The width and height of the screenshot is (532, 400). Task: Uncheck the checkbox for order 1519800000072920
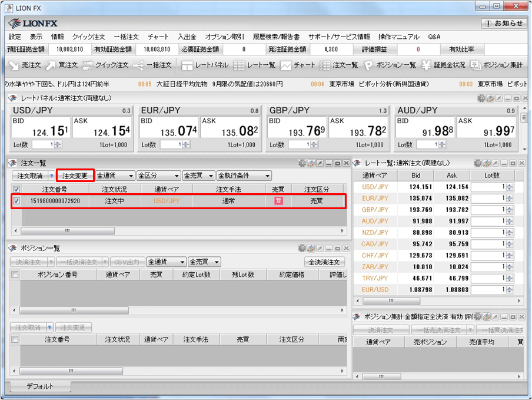pos(16,201)
